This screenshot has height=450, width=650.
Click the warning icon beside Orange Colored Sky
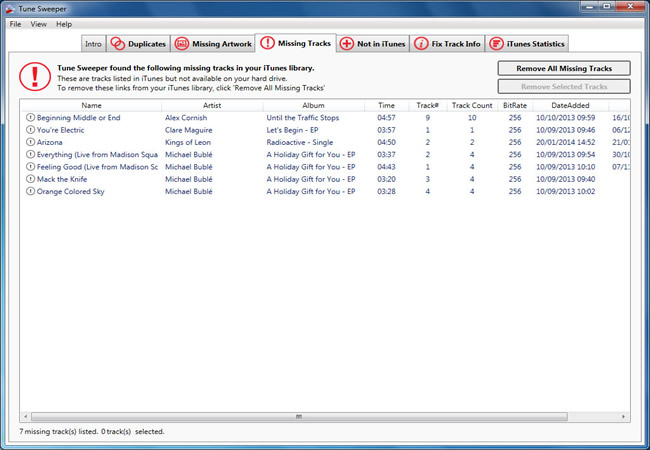pos(30,191)
